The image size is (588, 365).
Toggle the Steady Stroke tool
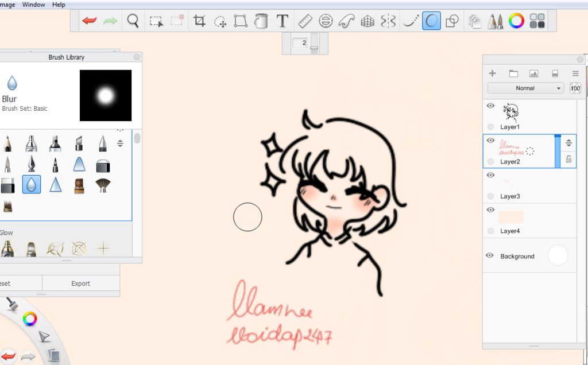coord(411,21)
